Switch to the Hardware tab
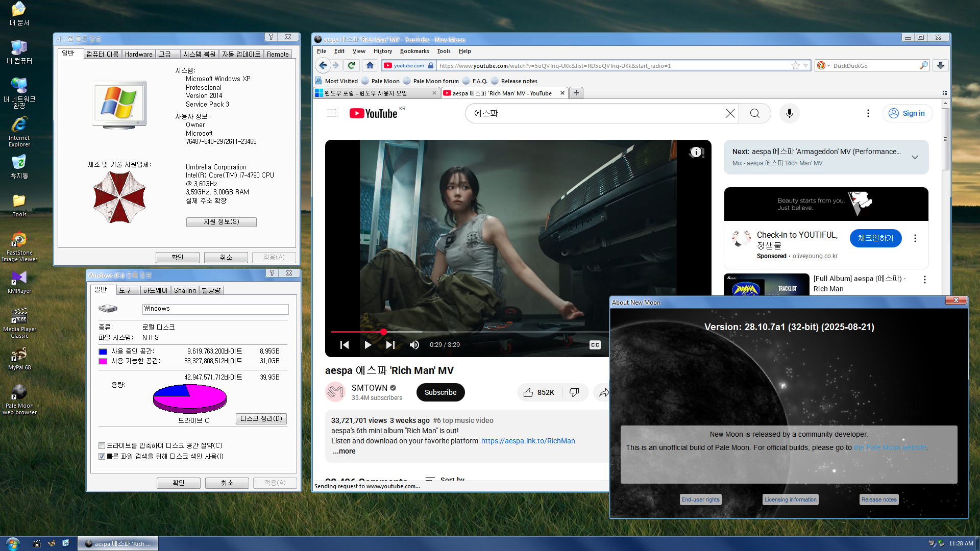The image size is (980, 551). tap(138, 54)
